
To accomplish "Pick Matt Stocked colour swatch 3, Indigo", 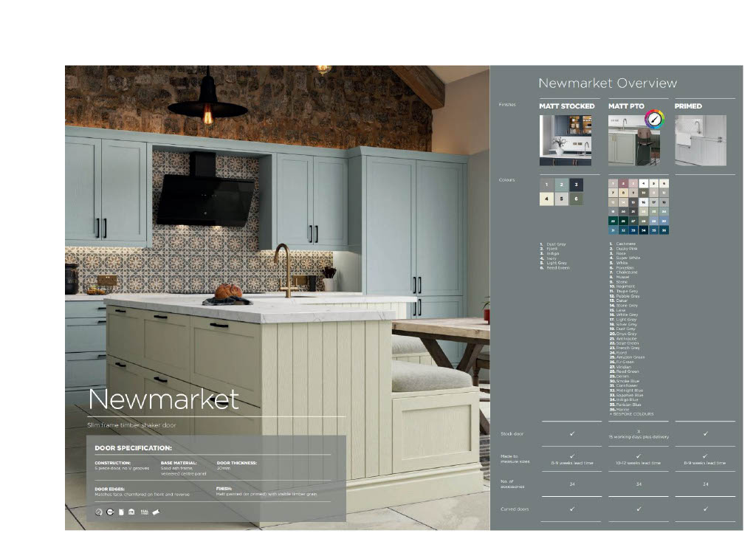I will click(x=576, y=184).
